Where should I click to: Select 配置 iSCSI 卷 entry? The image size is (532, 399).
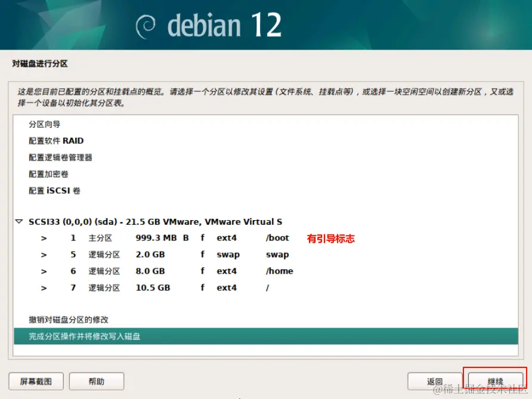[54, 191]
